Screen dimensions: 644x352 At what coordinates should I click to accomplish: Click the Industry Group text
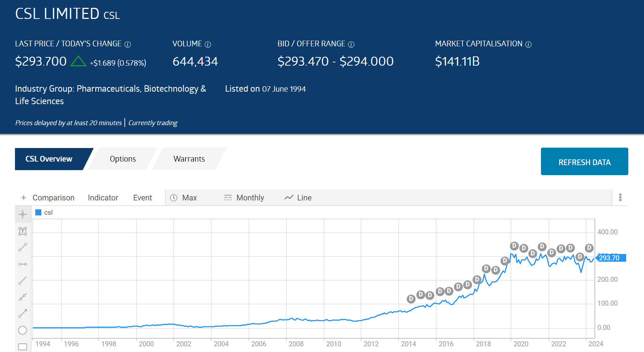[111, 95]
